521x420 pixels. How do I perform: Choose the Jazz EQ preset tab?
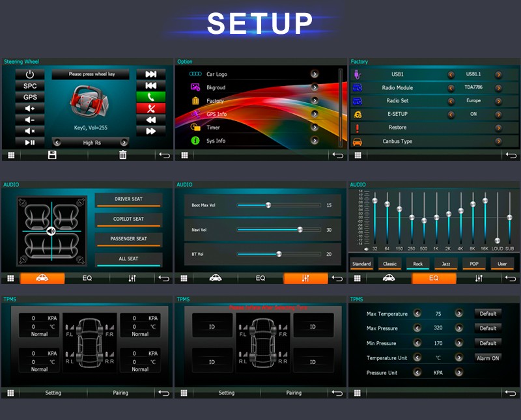[445, 264]
